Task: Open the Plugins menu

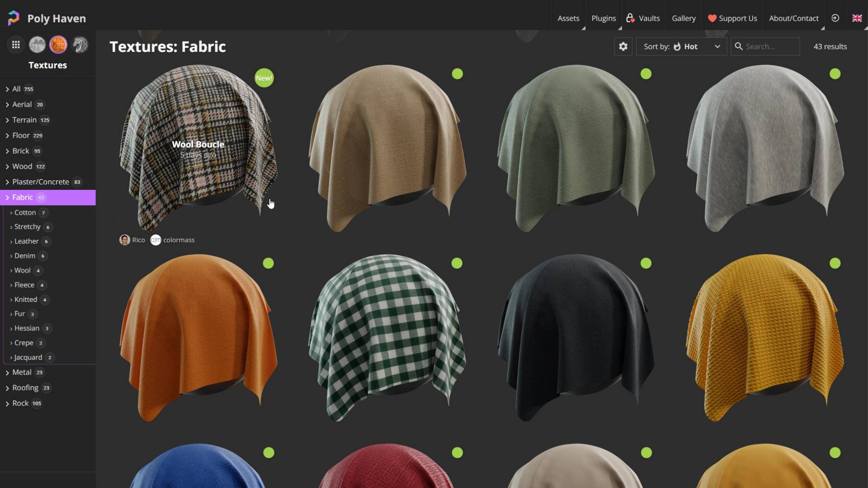Action: coord(604,19)
